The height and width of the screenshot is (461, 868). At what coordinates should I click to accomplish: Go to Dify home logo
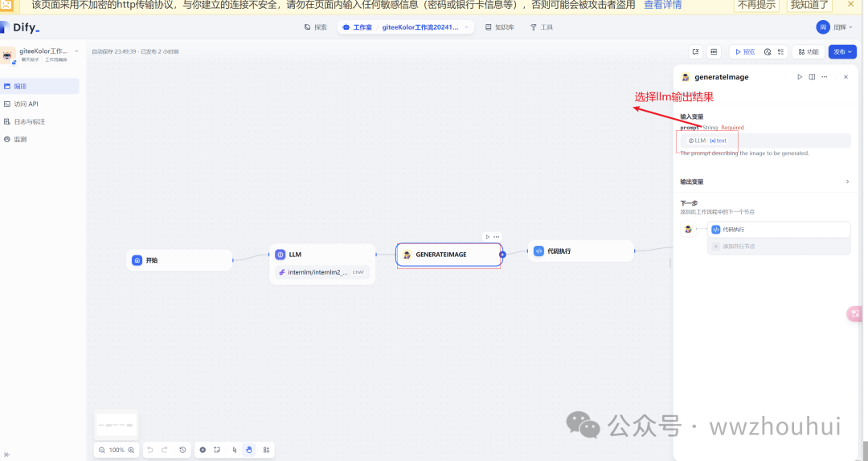(x=20, y=27)
